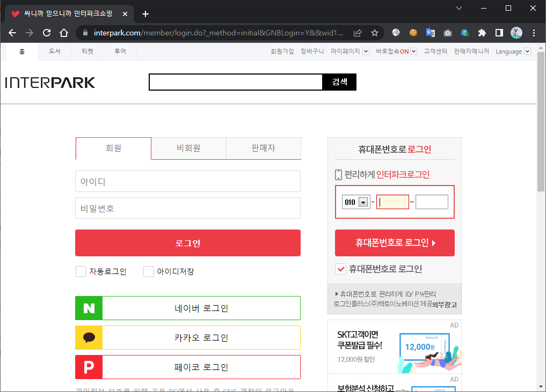Click the 비밀번호 input field
Image resolution: width=546 pixels, height=392 pixels.
[x=188, y=208]
